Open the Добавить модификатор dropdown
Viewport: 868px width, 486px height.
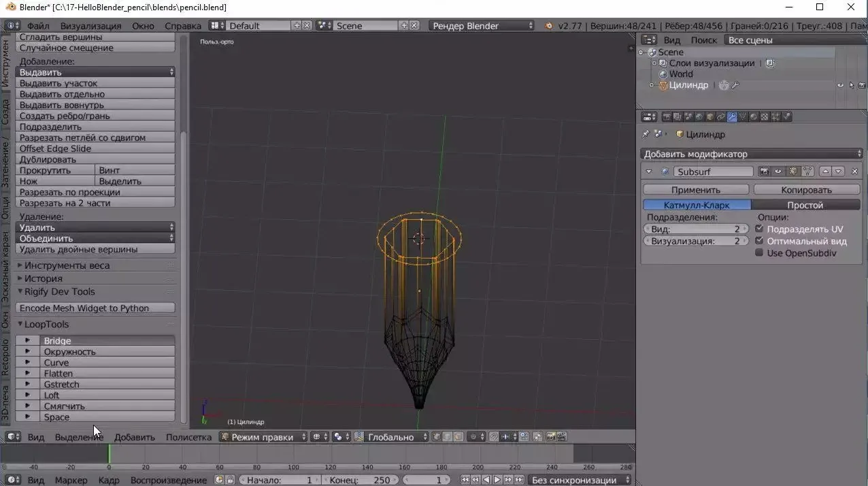coord(752,154)
